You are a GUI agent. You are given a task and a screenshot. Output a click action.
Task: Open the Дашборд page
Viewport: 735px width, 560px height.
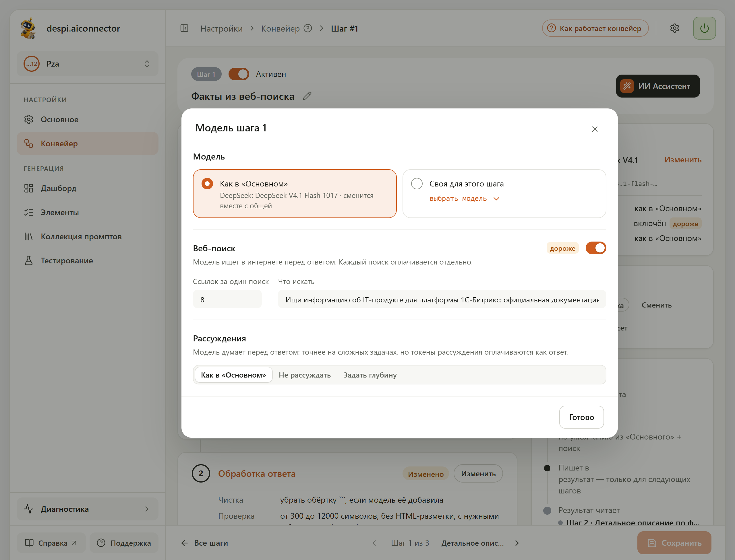pyautogui.click(x=87, y=188)
